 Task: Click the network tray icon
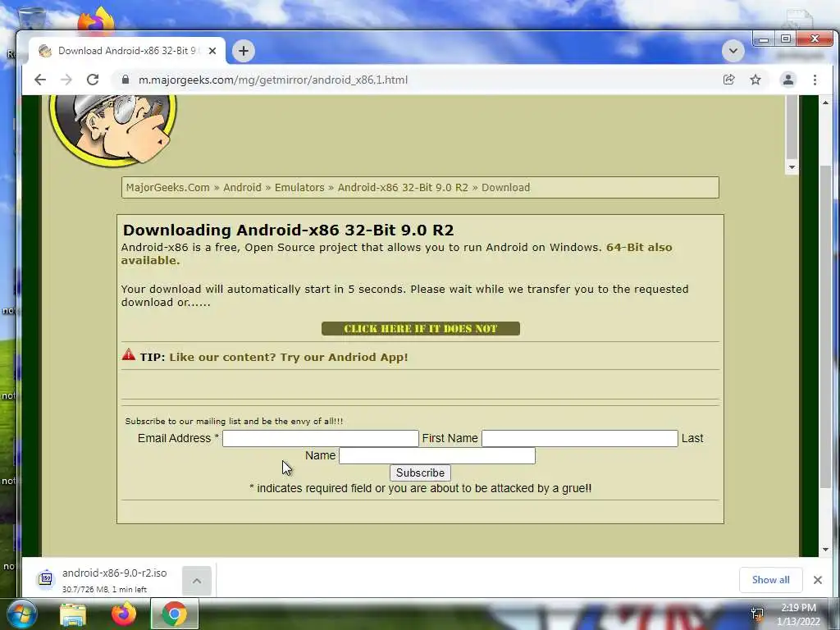pyautogui.click(x=757, y=614)
